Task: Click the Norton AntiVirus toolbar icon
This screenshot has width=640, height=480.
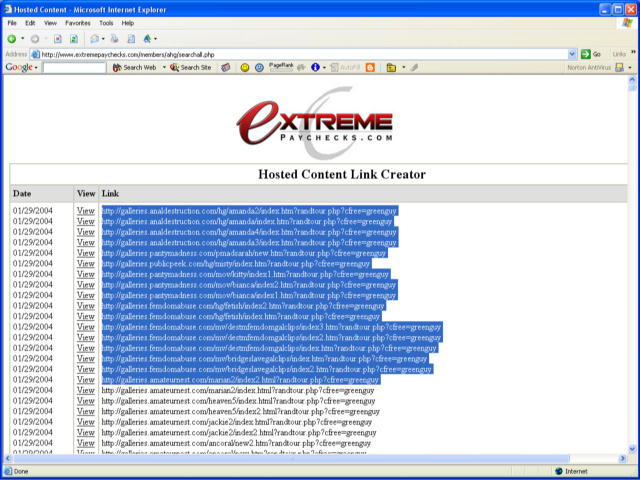Action: coord(619,68)
